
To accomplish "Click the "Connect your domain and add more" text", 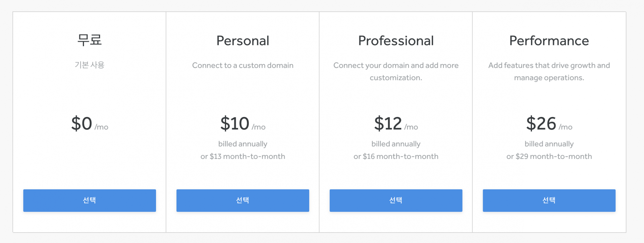I will click(x=396, y=65).
